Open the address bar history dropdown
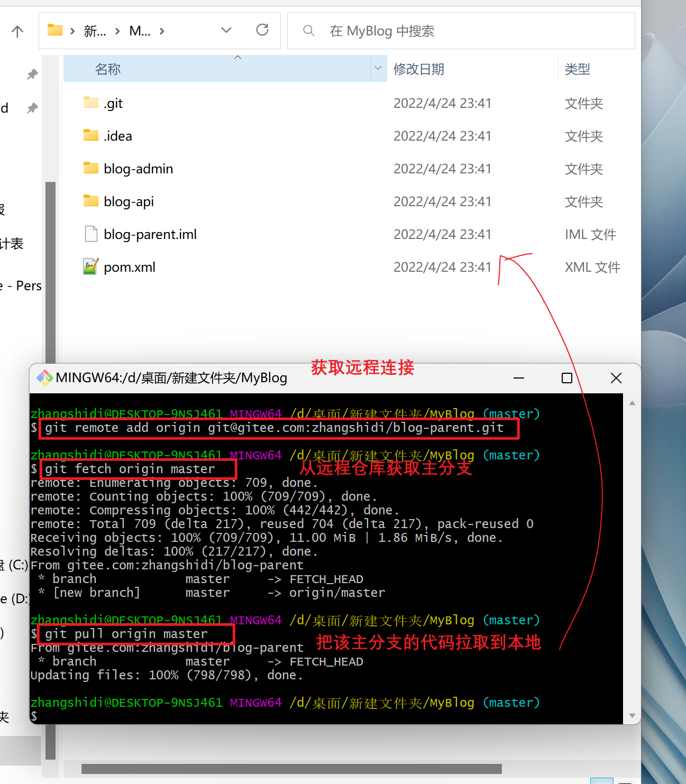This screenshot has width=686, height=784. [x=226, y=31]
